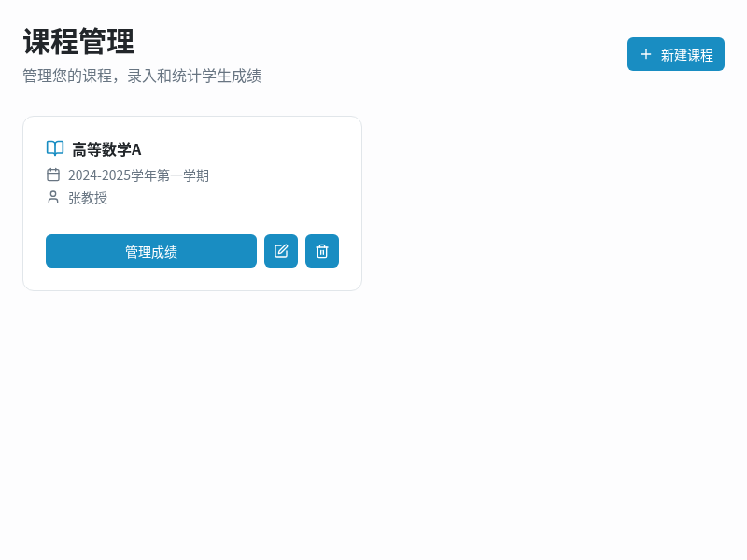Click the open book icon beside 高等数学A
This screenshot has width=747, height=560.
tap(54, 148)
